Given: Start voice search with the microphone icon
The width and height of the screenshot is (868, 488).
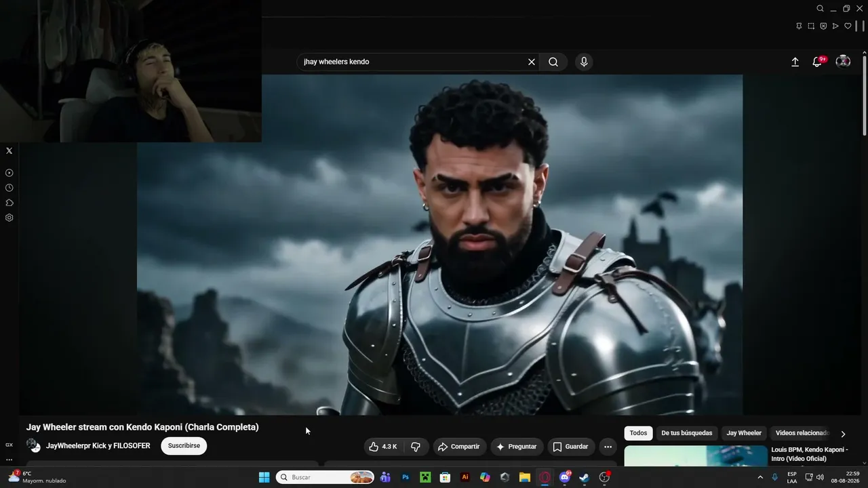Looking at the screenshot, I should tap(584, 62).
